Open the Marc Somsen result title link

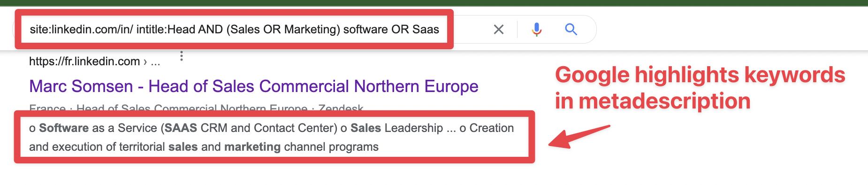pos(254,86)
